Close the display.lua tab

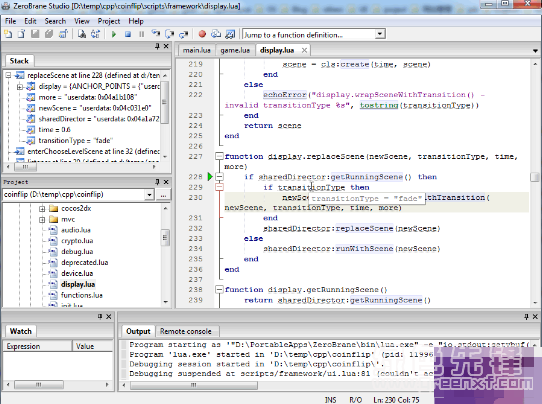pos(304,50)
